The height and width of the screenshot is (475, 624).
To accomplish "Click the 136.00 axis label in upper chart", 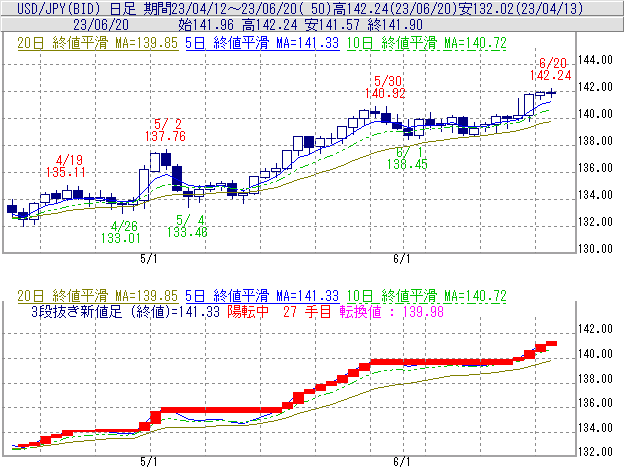I will pyautogui.click(x=595, y=168).
